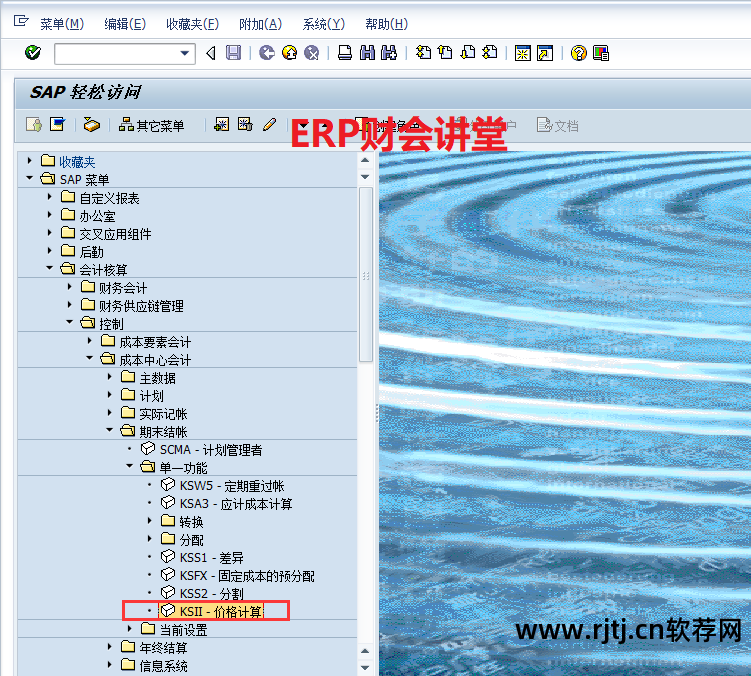Expand the 自定义报表 folder

(x=49, y=196)
